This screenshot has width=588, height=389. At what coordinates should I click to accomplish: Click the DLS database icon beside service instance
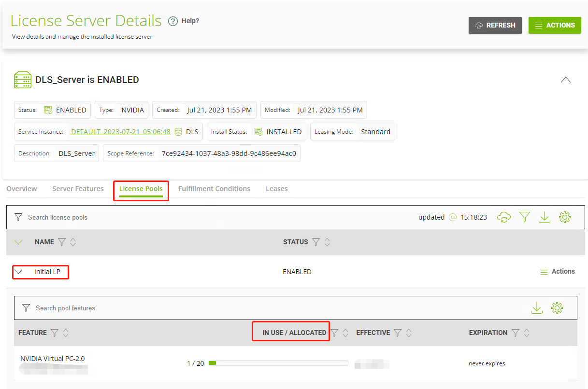click(178, 132)
